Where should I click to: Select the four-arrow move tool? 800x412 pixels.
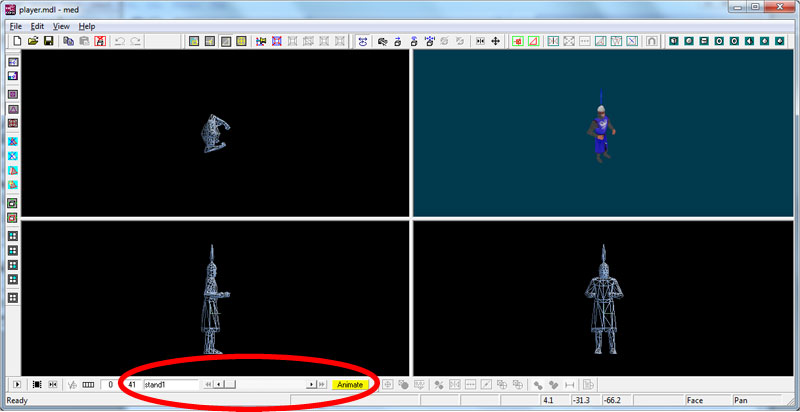[x=495, y=41]
